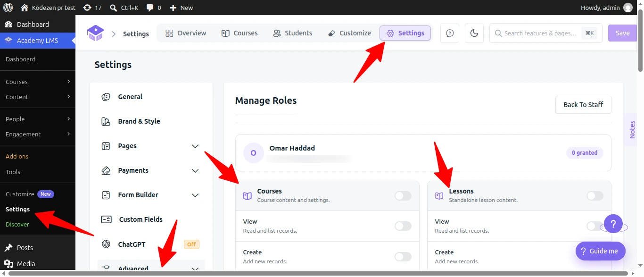This screenshot has height=277, width=644.
Task: Click the purple floating help circle button
Action: click(613, 223)
